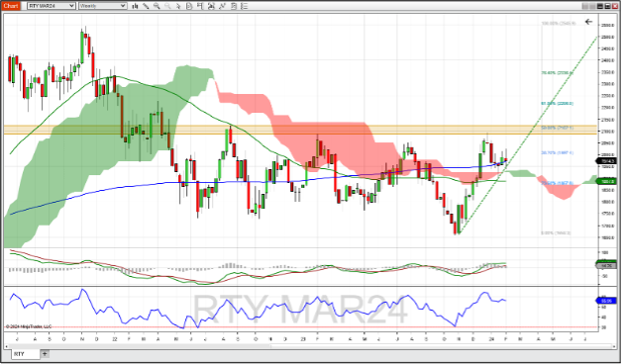The image size is (622, 364).
Task: Select the drawing tools pencil icon
Action: pyautogui.click(x=146, y=6)
